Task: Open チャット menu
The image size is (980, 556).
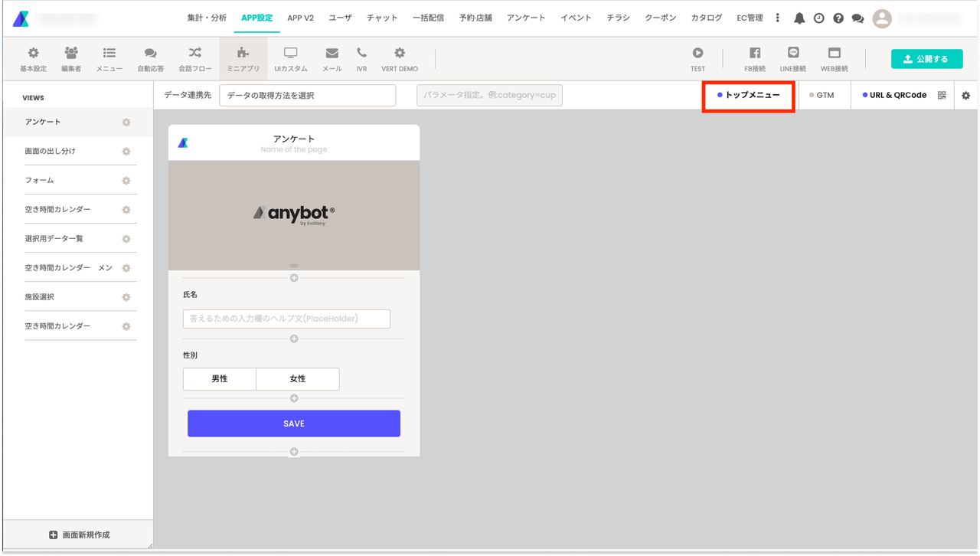Action: tap(382, 18)
